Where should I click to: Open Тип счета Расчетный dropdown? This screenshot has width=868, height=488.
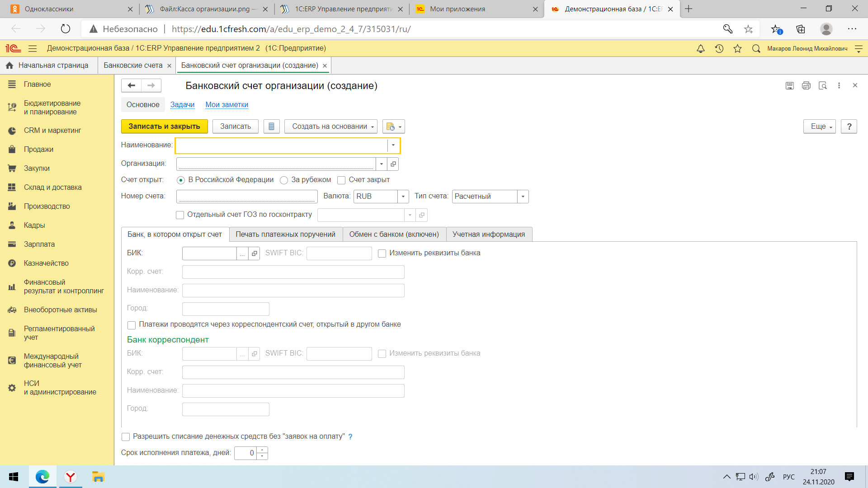click(x=523, y=197)
